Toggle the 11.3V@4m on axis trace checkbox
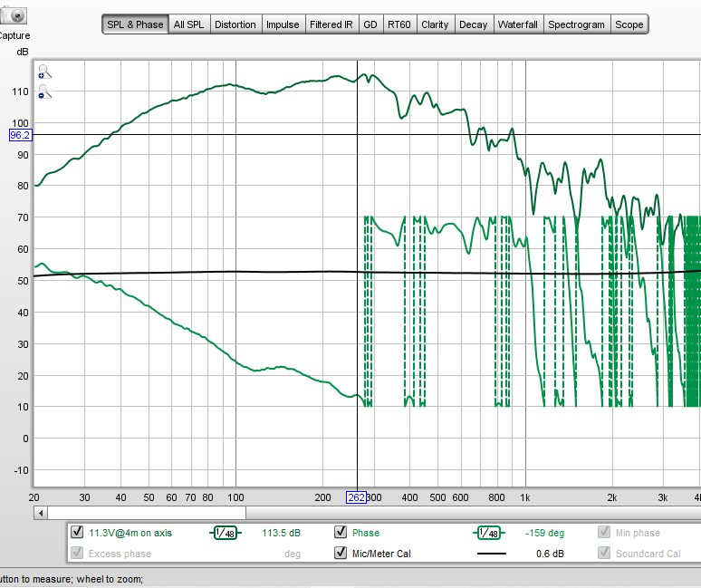This screenshot has height=588, width=701. (x=77, y=533)
